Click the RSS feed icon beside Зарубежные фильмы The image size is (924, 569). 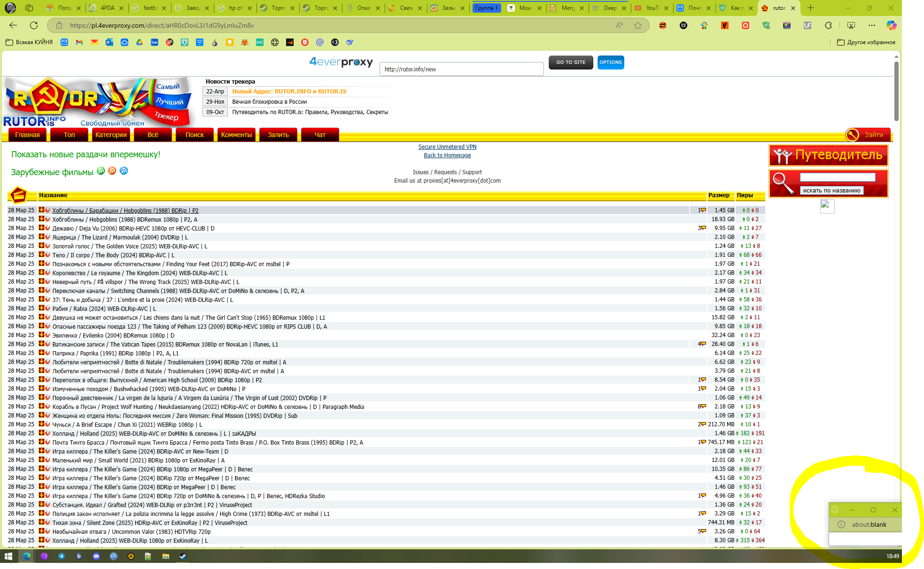[x=112, y=171]
